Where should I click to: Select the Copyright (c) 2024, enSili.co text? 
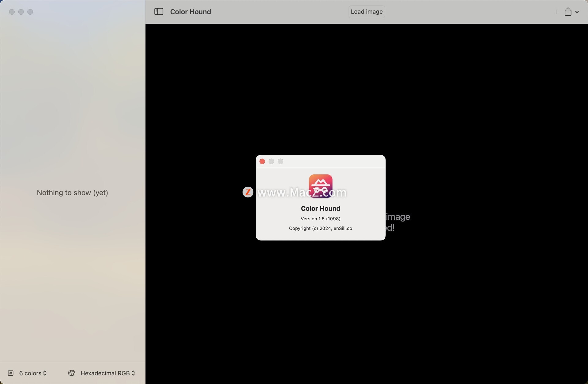click(x=321, y=228)
